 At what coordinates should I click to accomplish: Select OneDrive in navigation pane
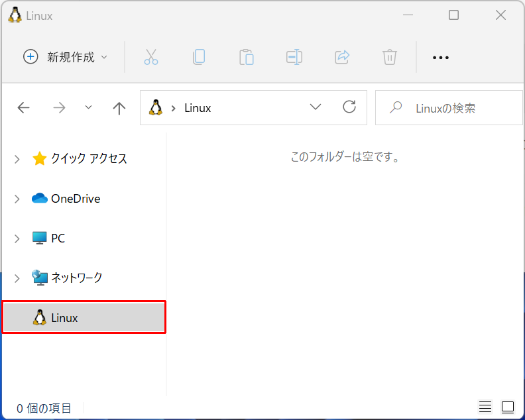click(x=66, y=199)
